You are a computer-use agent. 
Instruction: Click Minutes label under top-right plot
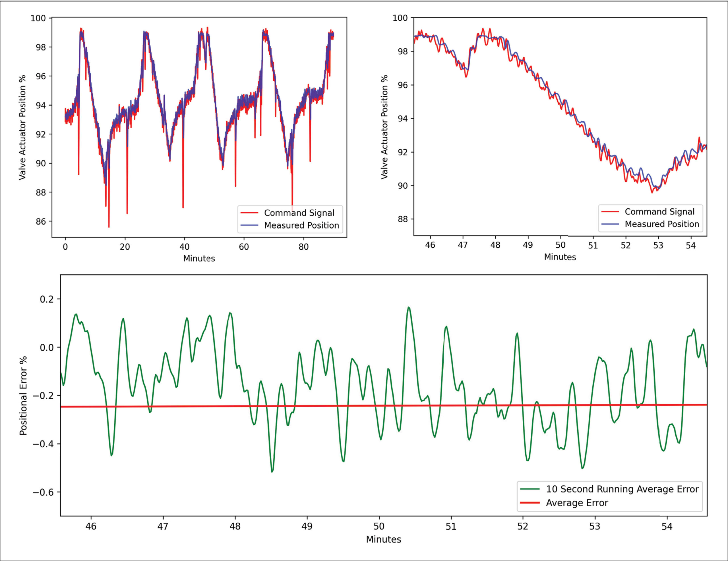tap(560, 257)
